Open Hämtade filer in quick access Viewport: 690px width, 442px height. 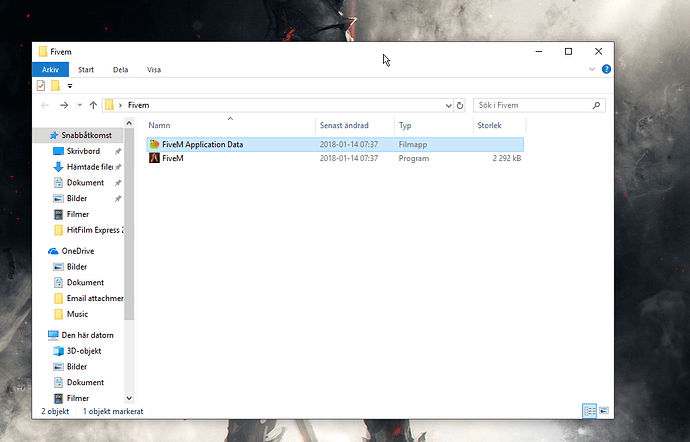[90, 167]
